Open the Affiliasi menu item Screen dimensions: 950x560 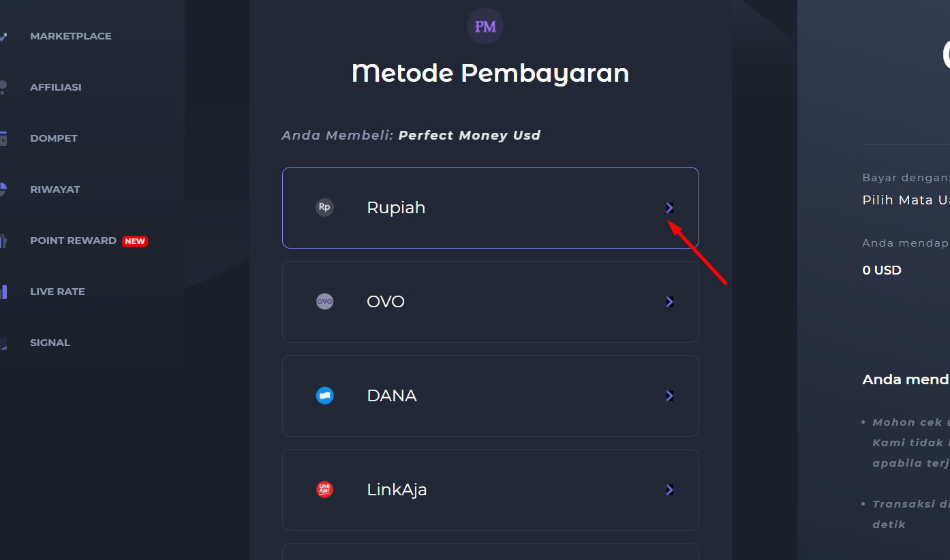pos(56,87)
